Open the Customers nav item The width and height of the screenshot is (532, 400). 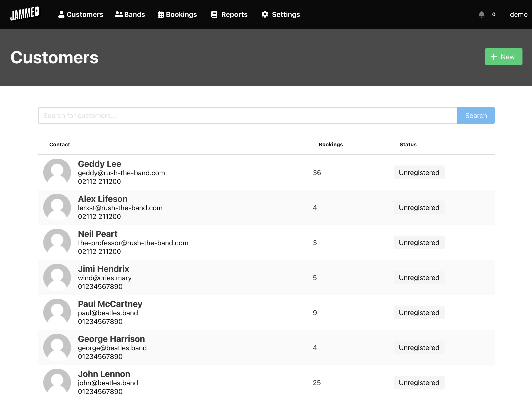(81, 14)
